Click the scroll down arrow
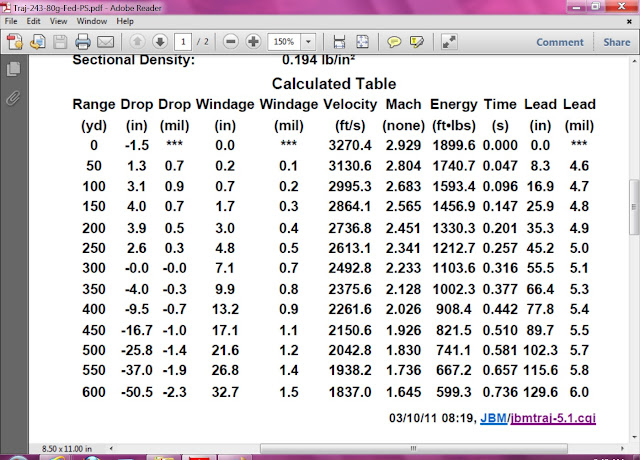The width and height of the screenshot is (640, 460). pos(634,437)
